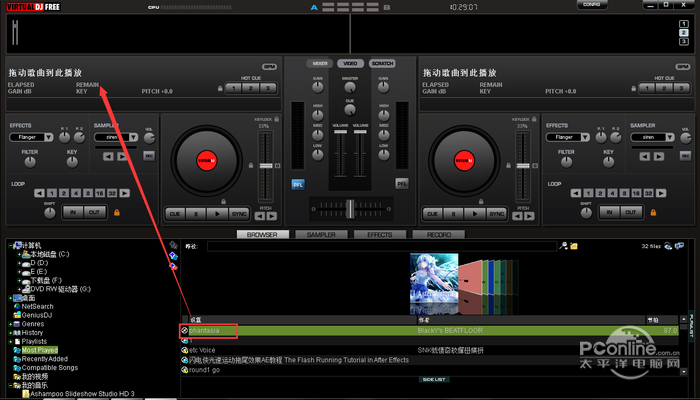This screenshot has height=400, width=700.
Task: Toggle PFL headphone cue for right channel
Action: [x=402, y=183]
